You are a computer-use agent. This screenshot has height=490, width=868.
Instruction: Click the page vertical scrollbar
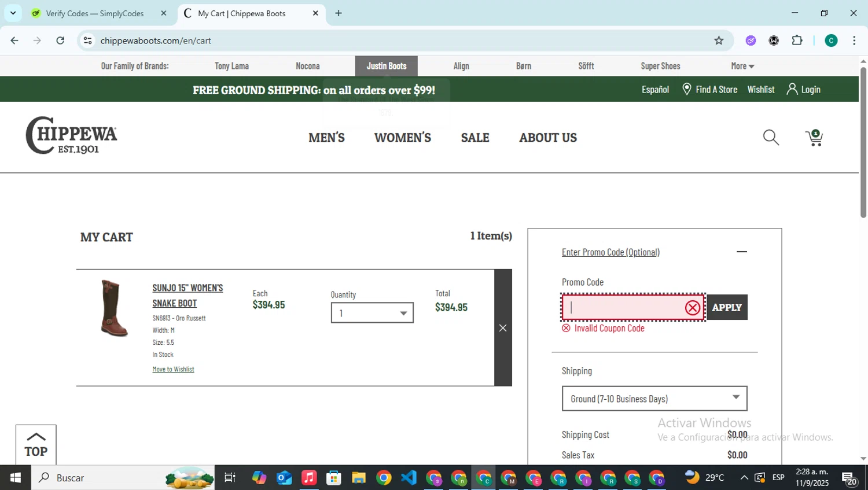click(x=863, y=142)
